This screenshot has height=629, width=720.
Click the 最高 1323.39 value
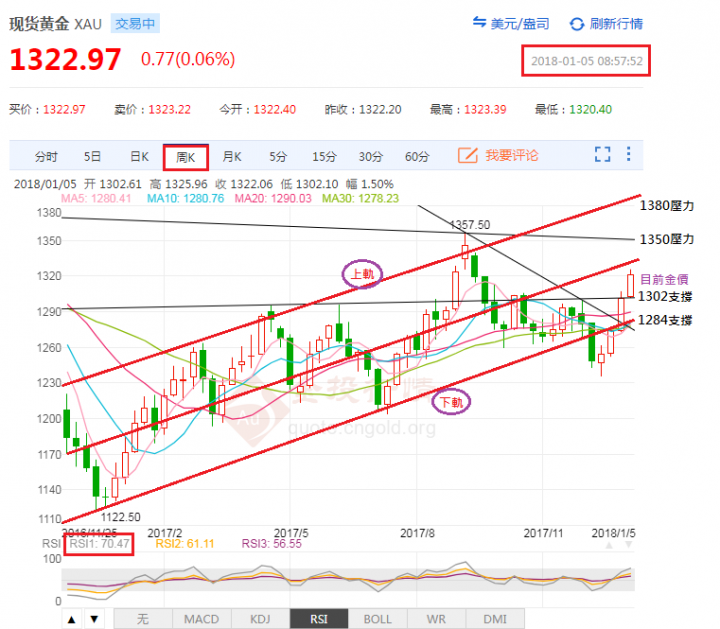[x=485, y=109]
